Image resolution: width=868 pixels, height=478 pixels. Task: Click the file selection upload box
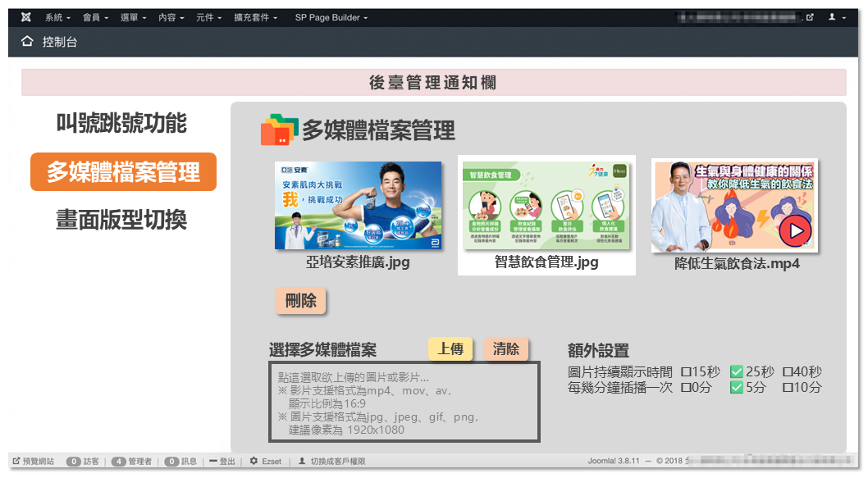point(404,403)
